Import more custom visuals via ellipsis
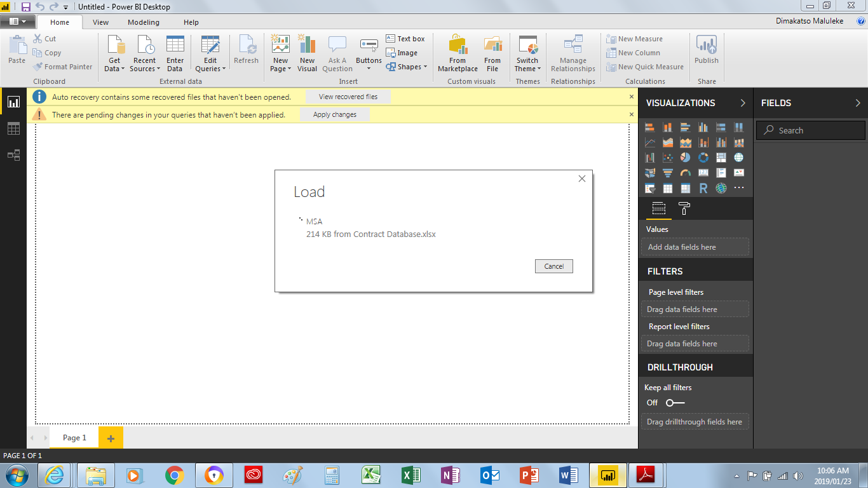This screenshot has width=868, height=488. 738,188
